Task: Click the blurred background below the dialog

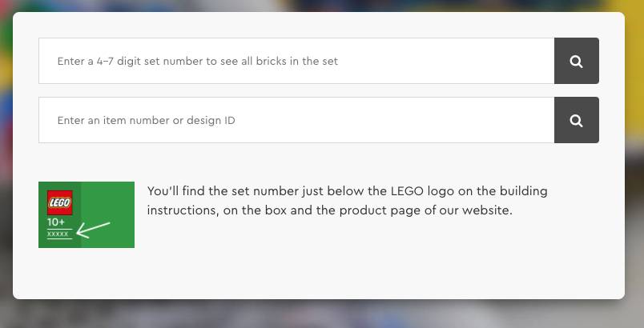Action: (x=320, y=315)
